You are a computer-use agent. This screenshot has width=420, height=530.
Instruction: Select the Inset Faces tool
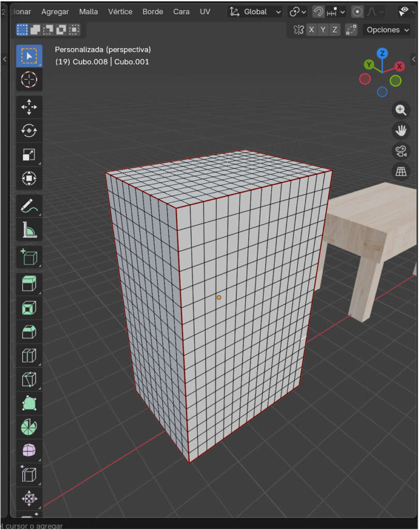(29, 308)
